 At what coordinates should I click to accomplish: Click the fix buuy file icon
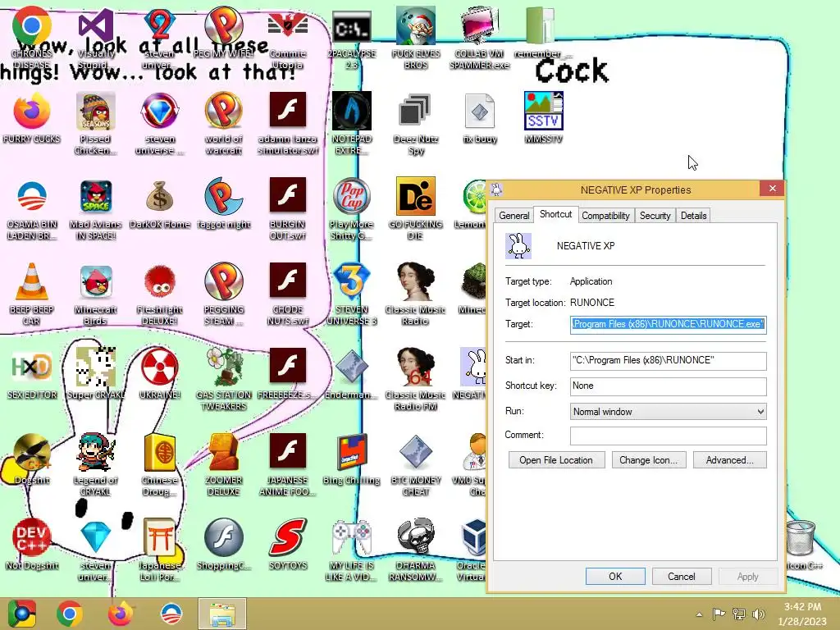tap(479, 111)
